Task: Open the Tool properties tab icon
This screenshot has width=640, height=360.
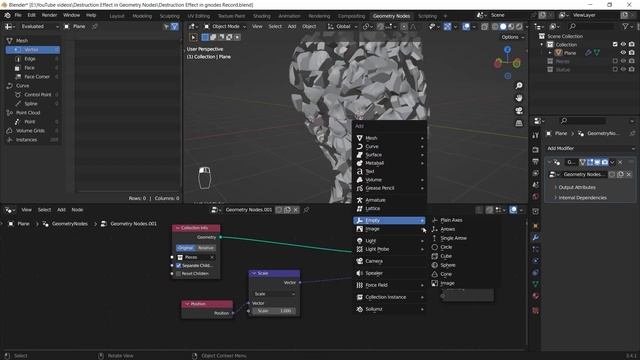Action: click(x=536, y=136)
